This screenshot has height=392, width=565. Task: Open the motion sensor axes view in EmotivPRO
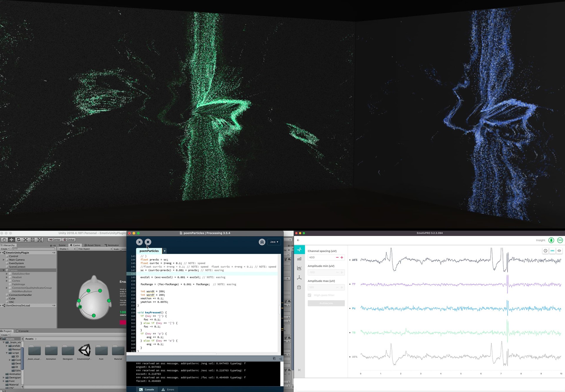(x=299, y=278)
